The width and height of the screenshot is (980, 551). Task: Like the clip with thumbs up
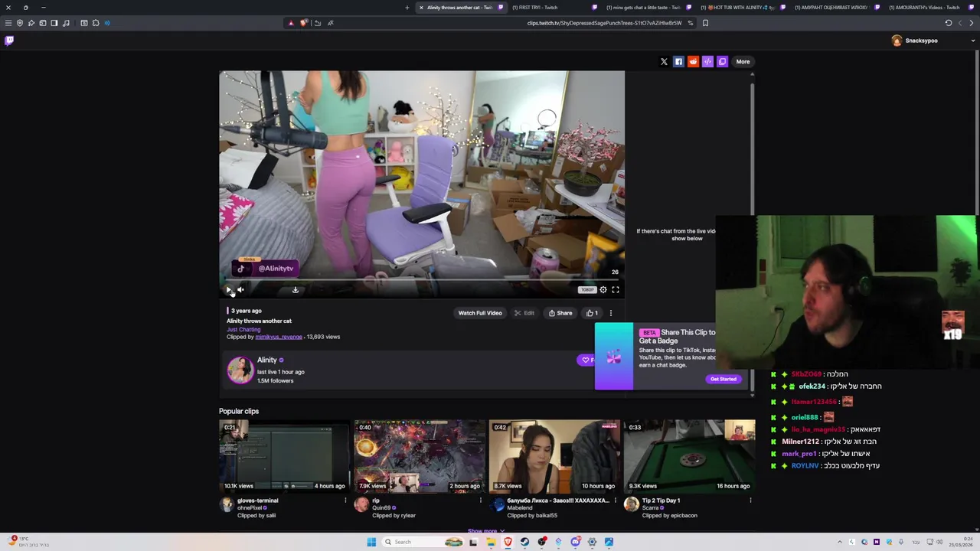click(x=592, y=313)
